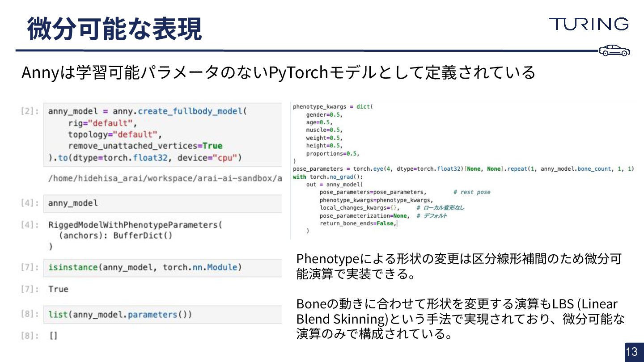Click the slide number 13 badge

[634, 352]
